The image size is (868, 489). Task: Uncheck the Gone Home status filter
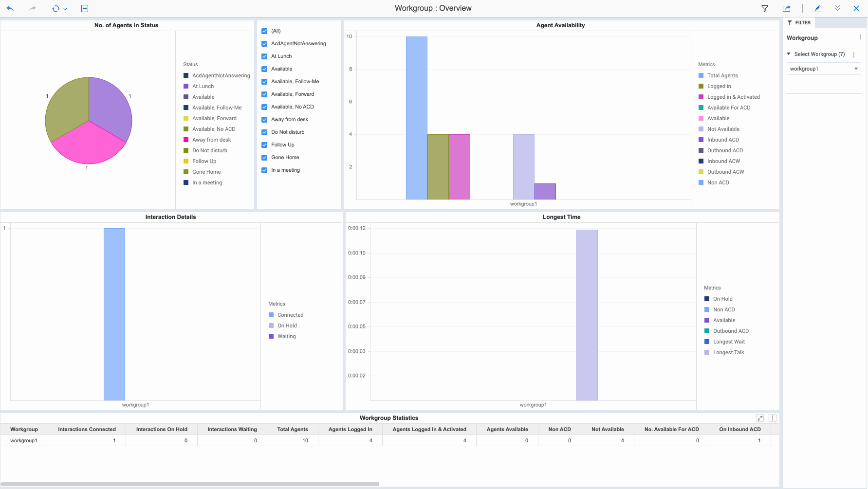[264, 157]
